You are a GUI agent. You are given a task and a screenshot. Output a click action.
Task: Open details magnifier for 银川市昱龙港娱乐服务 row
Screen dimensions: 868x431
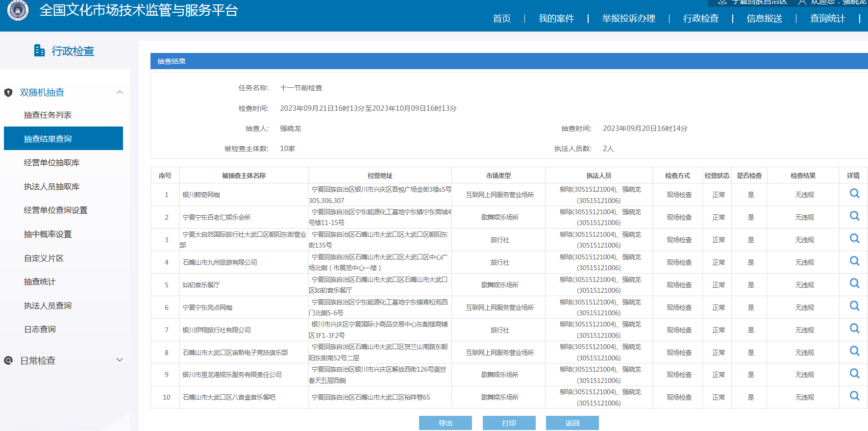[854, 374]
